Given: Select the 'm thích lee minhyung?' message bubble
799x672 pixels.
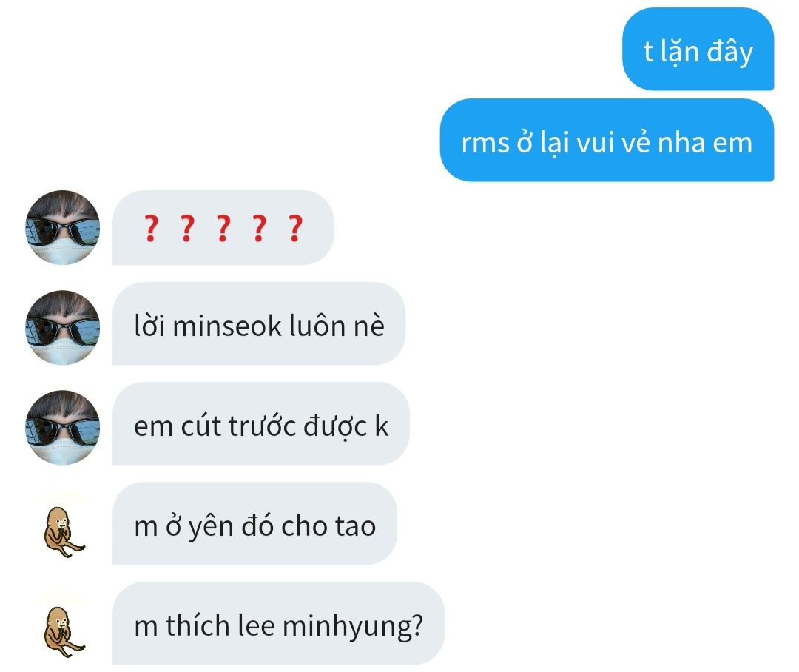Looking at the screenshot, I should (x=279, y=623).
